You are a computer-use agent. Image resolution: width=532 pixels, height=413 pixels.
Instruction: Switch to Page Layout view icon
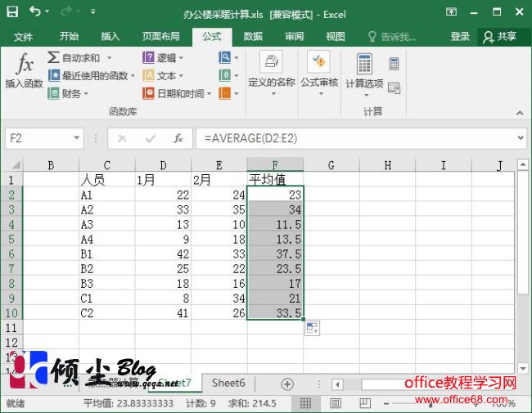pyautogui.click(x=336, y=403)
